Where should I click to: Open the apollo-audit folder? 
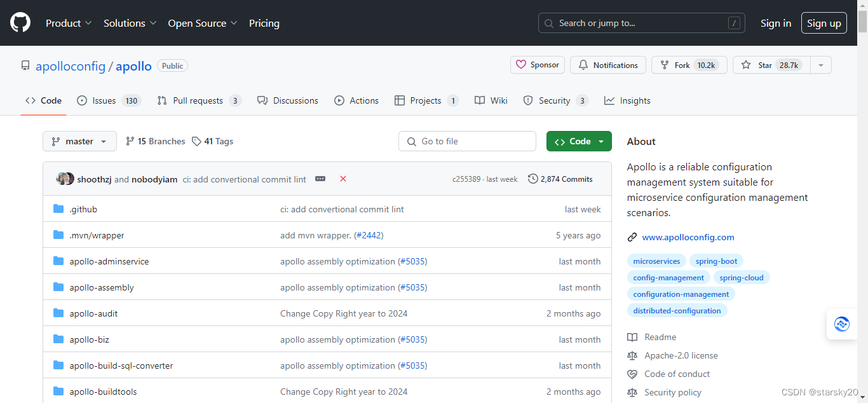[x=93, y=313]
